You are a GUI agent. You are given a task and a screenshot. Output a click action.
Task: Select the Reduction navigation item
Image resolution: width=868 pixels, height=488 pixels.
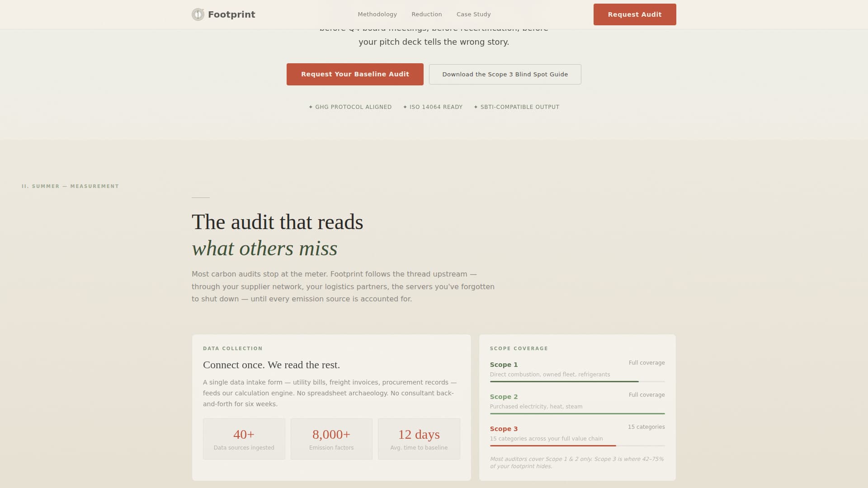tap(427, 14)
